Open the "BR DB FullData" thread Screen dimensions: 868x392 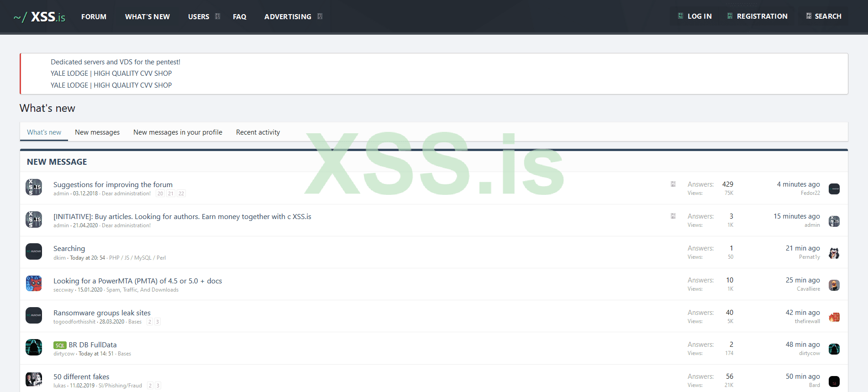93,345
